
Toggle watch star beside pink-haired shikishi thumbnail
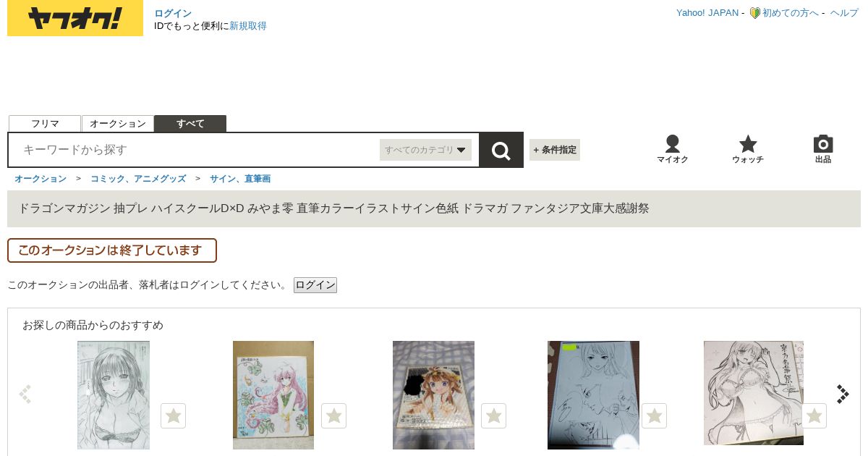point(333,415)
